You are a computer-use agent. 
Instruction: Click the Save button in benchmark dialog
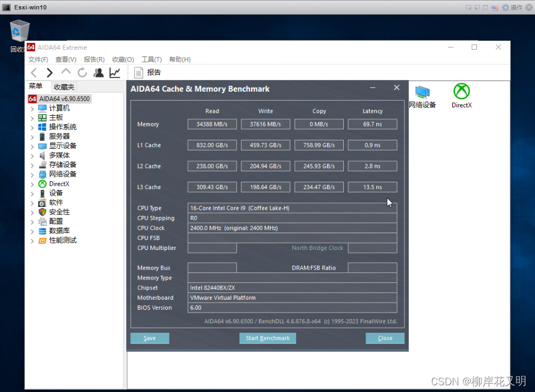pos(149,338)
